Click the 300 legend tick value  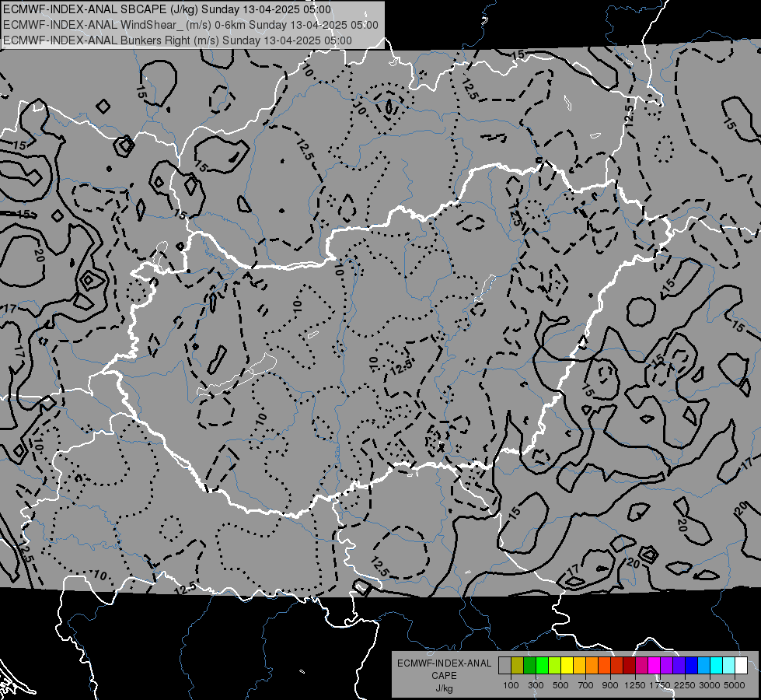click(536, 685)
